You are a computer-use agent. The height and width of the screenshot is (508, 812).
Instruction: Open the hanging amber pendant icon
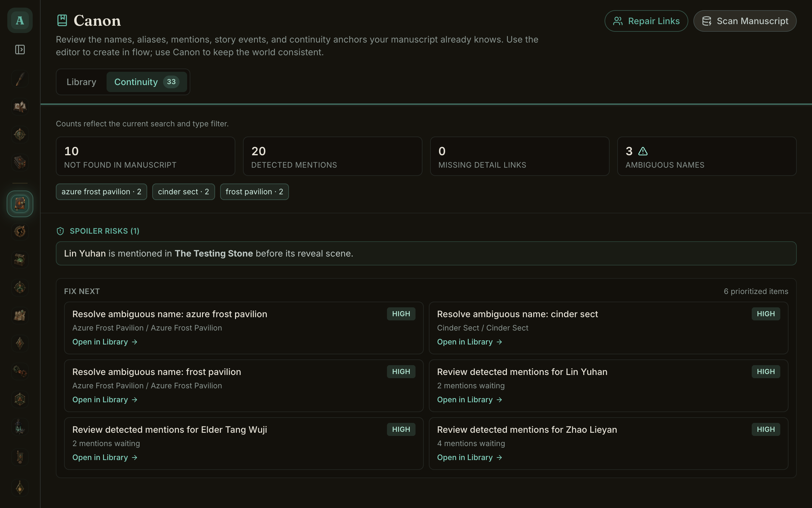(20, 487)
